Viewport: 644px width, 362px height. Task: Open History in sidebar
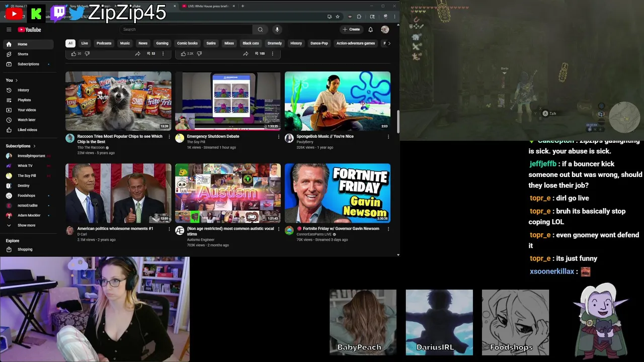tap(29, 90)
